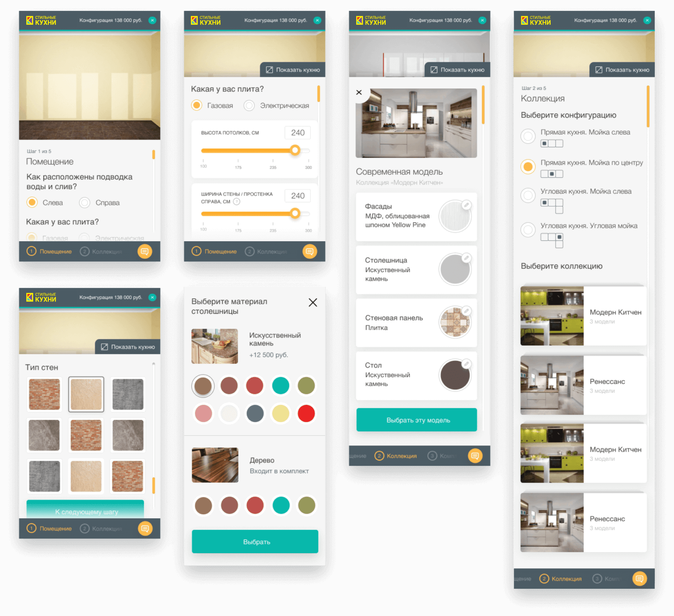Click step 1 circle icon in Тип стен screen
Image resolution: width=674 pixels, height=616 pixels.
point(31,528)
